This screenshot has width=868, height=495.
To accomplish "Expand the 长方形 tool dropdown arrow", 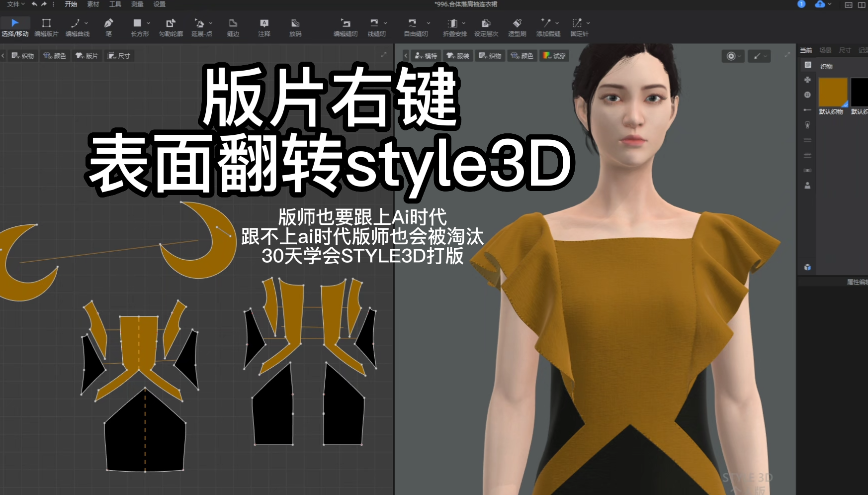I will tap(148, 23).
